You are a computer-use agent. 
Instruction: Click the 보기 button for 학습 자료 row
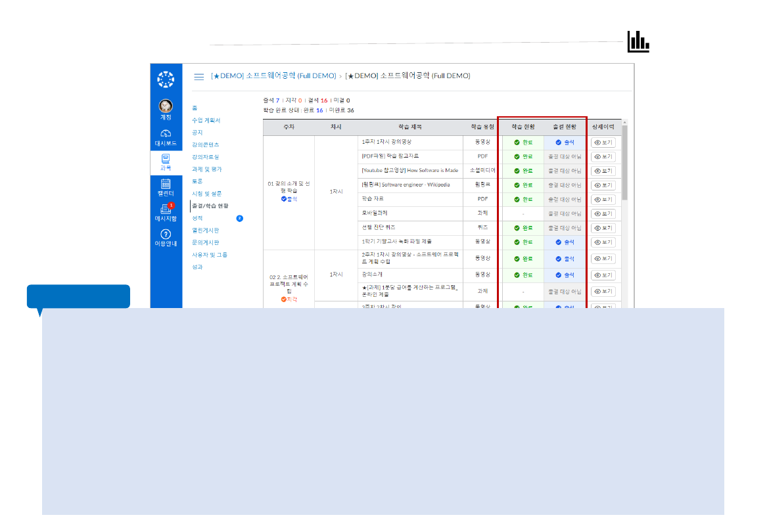[605, 199]
